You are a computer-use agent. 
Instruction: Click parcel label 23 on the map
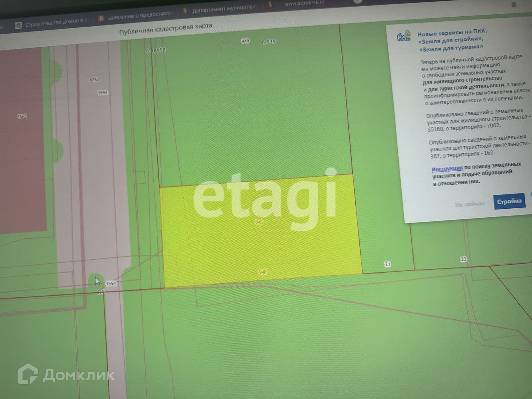pos(463,259)
